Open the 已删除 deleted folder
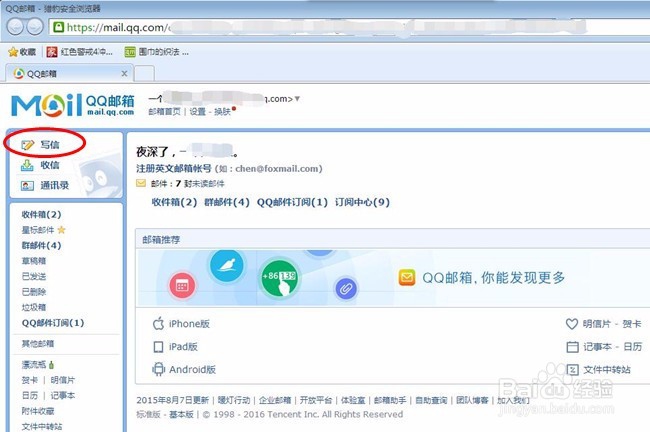The image size is (650, 432). coord(34,292)
